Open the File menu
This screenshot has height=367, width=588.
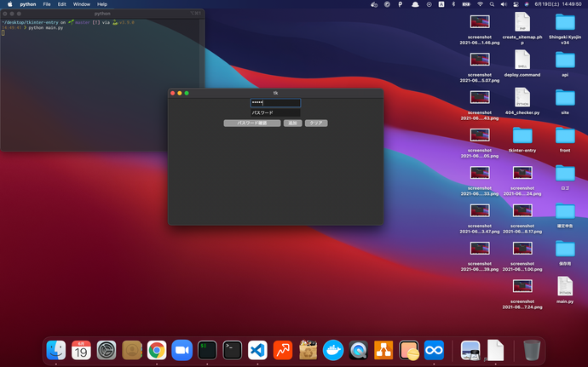(47, 4)
